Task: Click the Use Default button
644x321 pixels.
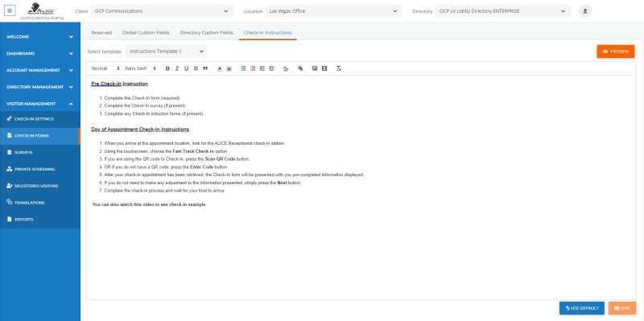Action: [x=581, y=308]
